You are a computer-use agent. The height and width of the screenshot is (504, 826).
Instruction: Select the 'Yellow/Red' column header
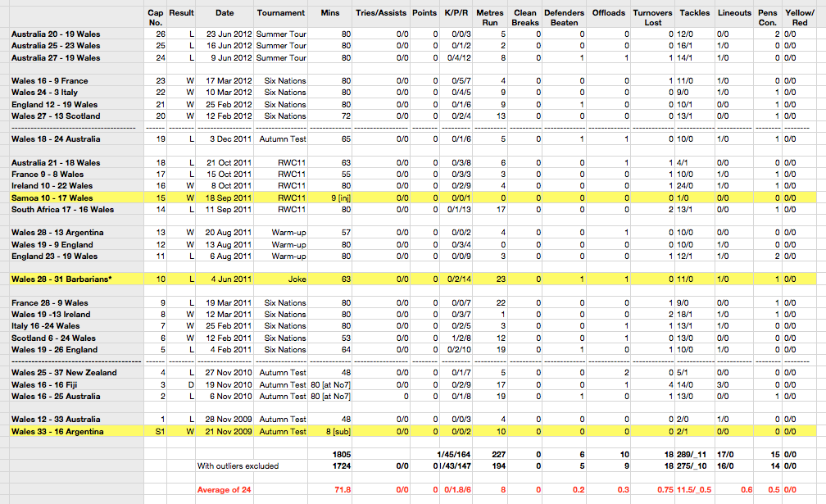tap(796, 18)
